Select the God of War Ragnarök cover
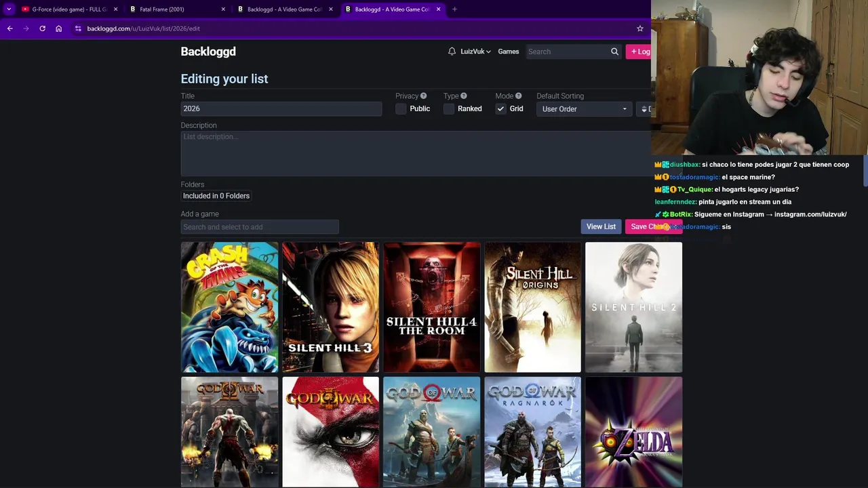Viewport: 868px width, 488px height. pos(532,432)
